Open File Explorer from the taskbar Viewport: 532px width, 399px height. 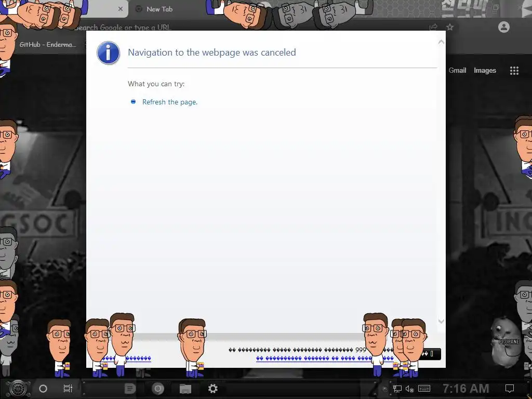click(185, 389)
